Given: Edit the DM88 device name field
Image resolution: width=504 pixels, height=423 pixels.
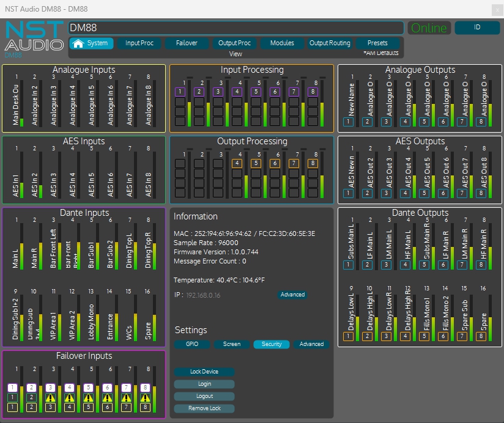Looking at the screenshot, I should (x=236, y=28).
